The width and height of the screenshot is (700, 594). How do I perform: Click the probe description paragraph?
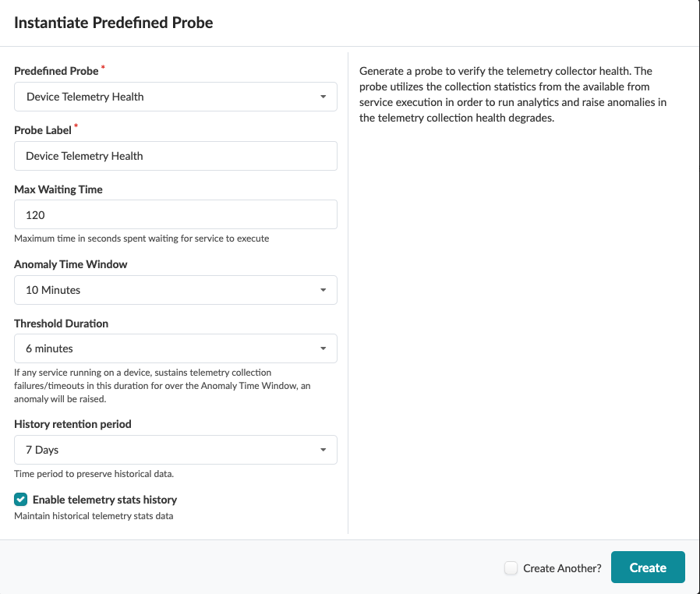pyautogui.click(x=513, y=94)
